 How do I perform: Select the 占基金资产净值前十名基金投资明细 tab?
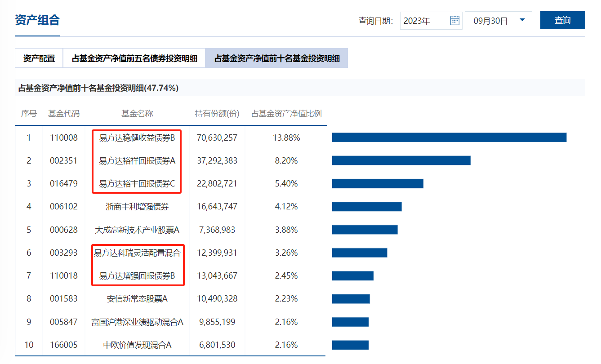[276, 58]
